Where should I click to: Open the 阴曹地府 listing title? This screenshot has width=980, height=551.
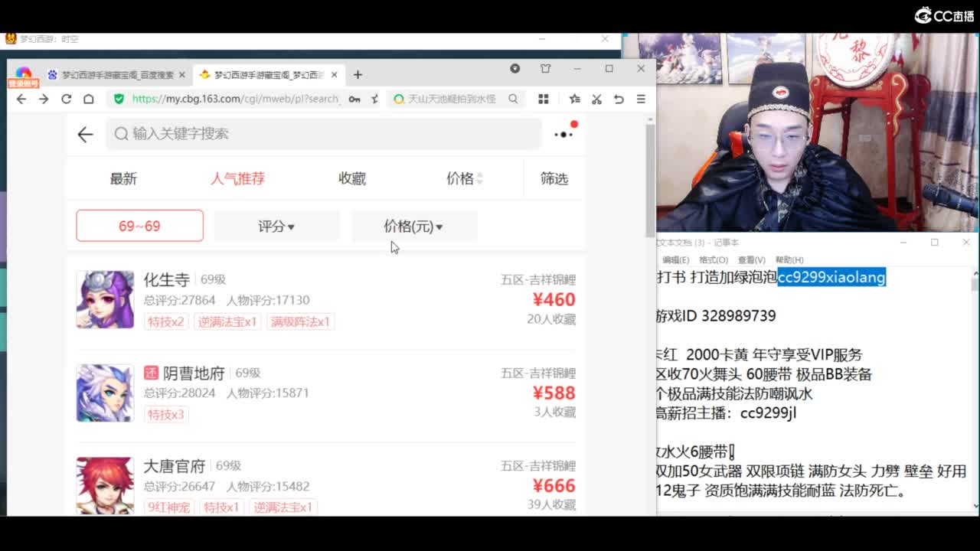click(x=194, y=373)
